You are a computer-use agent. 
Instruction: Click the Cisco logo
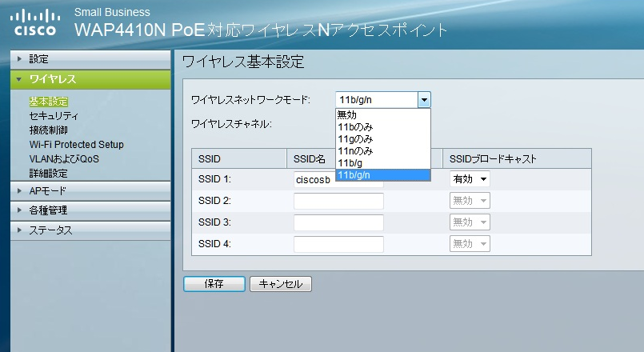tap(35, 23)
